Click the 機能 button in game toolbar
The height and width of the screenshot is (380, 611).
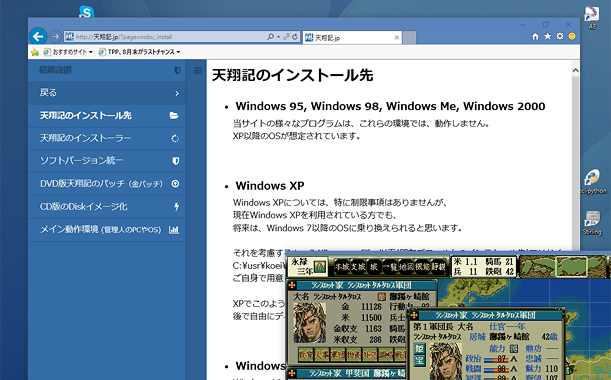422,267
